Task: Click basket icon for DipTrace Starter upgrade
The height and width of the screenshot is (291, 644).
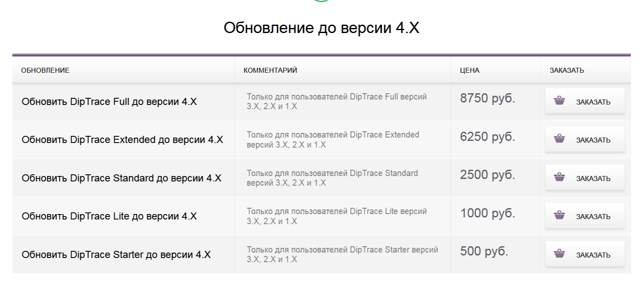Action: click(x=559, y=254)
